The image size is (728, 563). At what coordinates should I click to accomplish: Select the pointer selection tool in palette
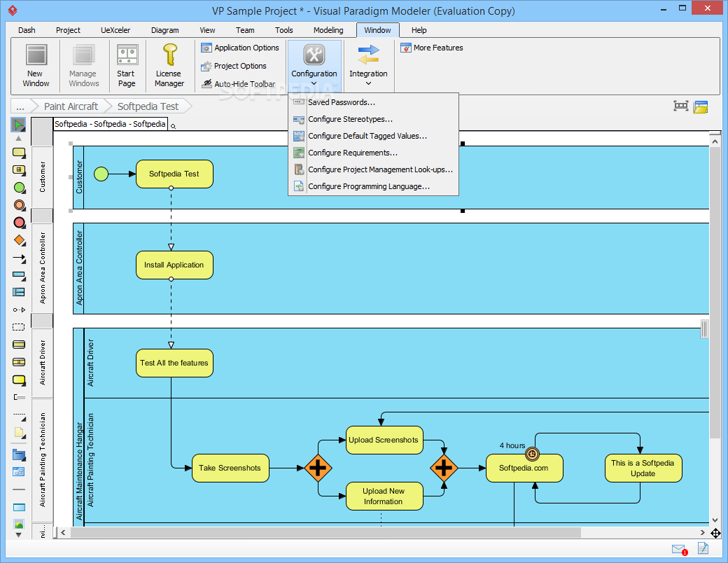click(19, 125)
